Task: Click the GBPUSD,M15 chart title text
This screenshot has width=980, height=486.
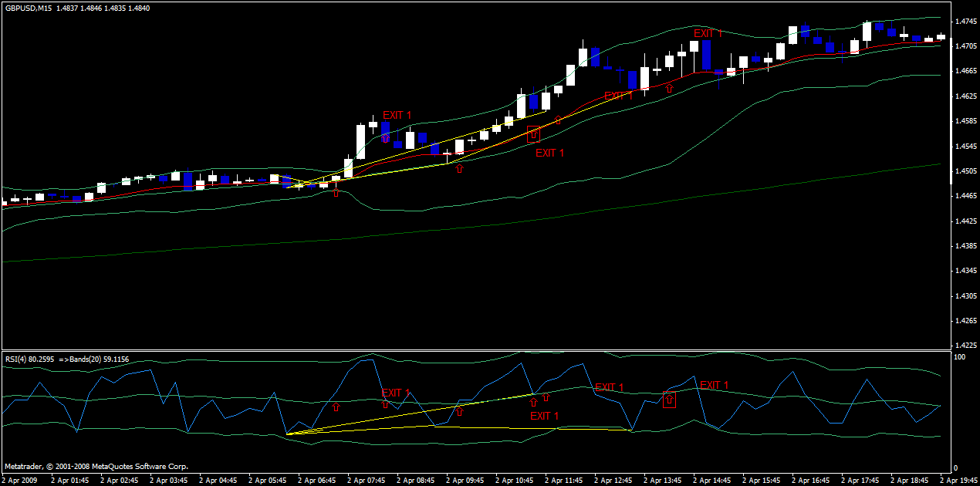Action: (x=29, y=8)
